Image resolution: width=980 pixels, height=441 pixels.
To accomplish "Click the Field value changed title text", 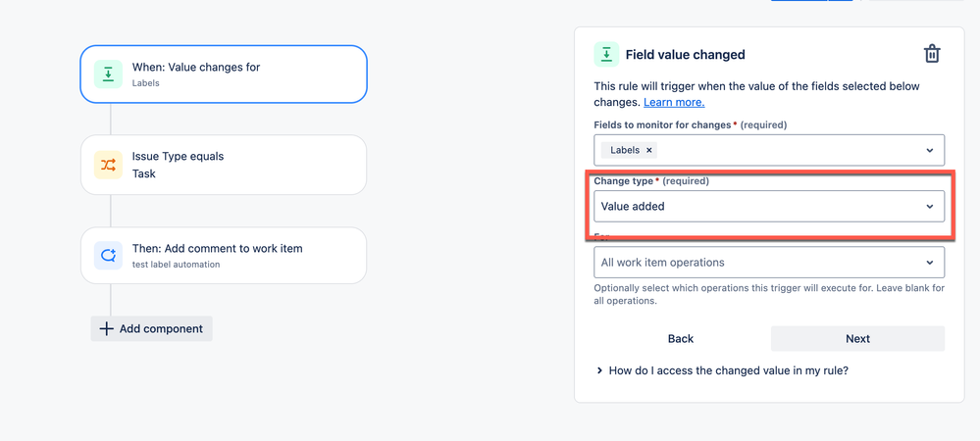I will point(685,54).
